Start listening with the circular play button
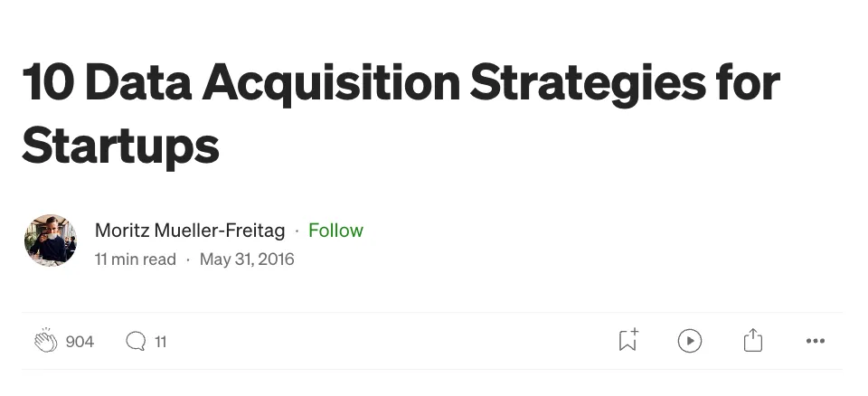868x396 pixels. pos(690,341)
